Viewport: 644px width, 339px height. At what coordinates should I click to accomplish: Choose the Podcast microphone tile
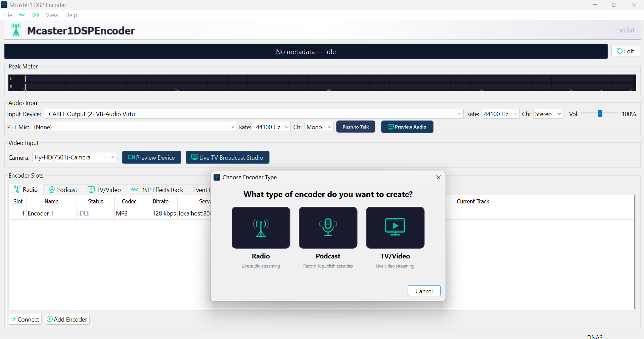click(x=328, y=228)
